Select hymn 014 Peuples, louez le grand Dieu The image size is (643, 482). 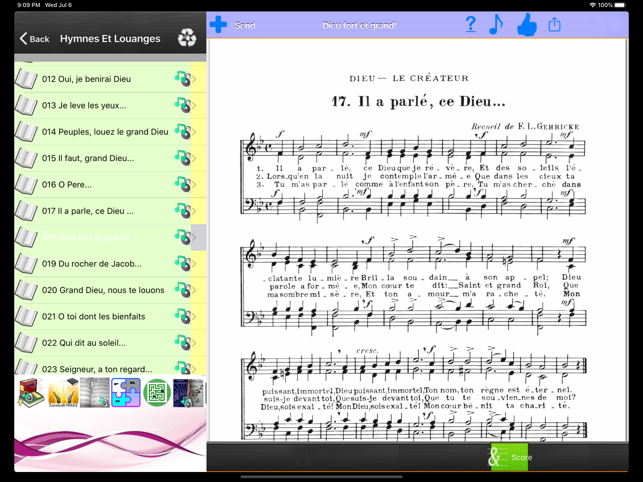point(110,132)
